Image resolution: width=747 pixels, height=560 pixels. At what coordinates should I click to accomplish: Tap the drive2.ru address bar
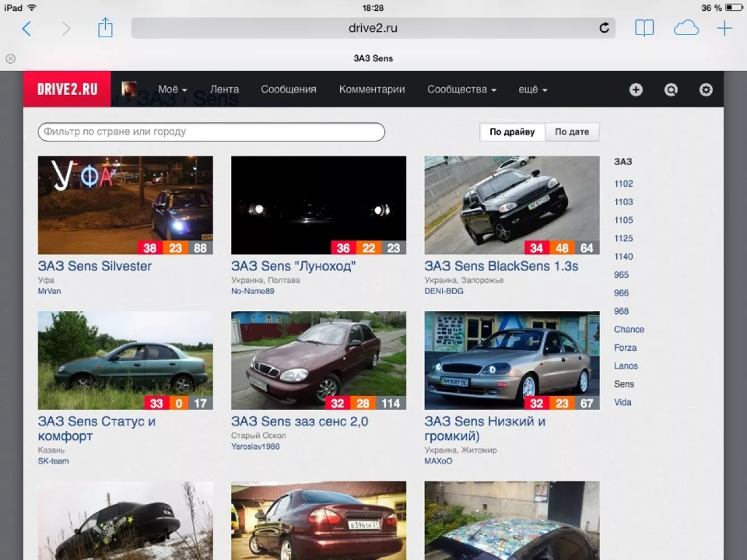373,28
